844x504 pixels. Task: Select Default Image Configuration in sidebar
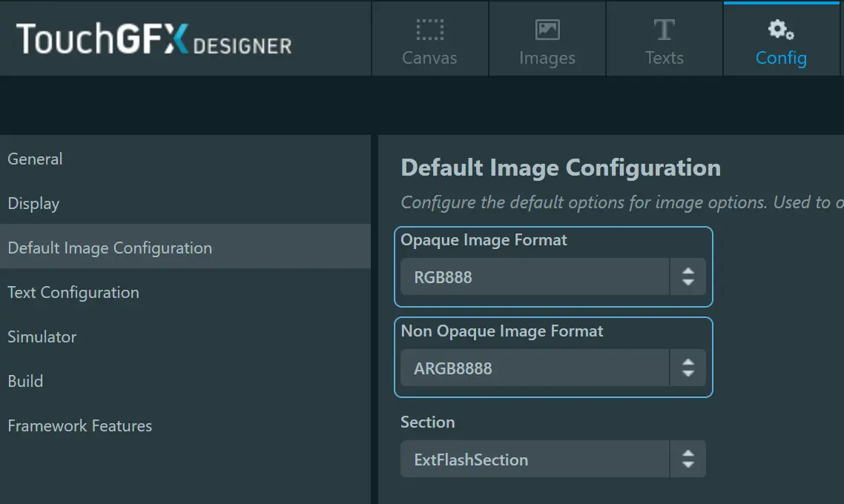[x=185, y=248]
